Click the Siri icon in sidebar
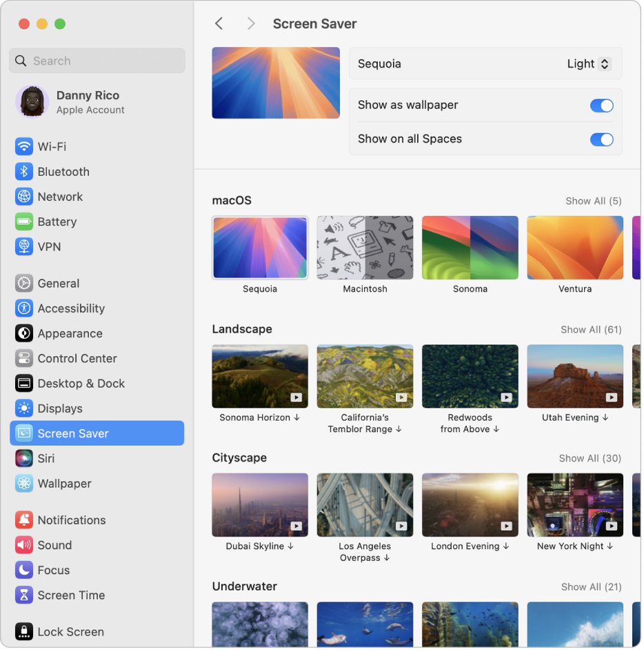Image resolution: width=644 pixels, height=650 pixels. (x=24, y=458)
